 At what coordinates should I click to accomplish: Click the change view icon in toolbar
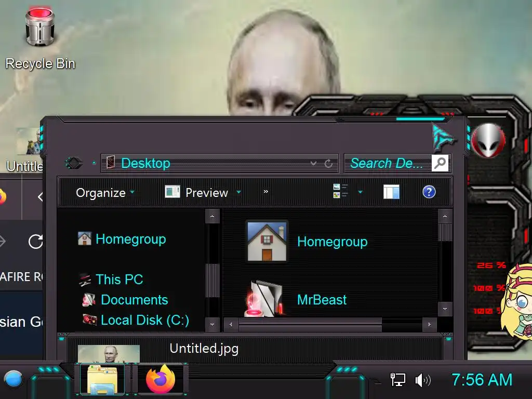pos(340,191)
